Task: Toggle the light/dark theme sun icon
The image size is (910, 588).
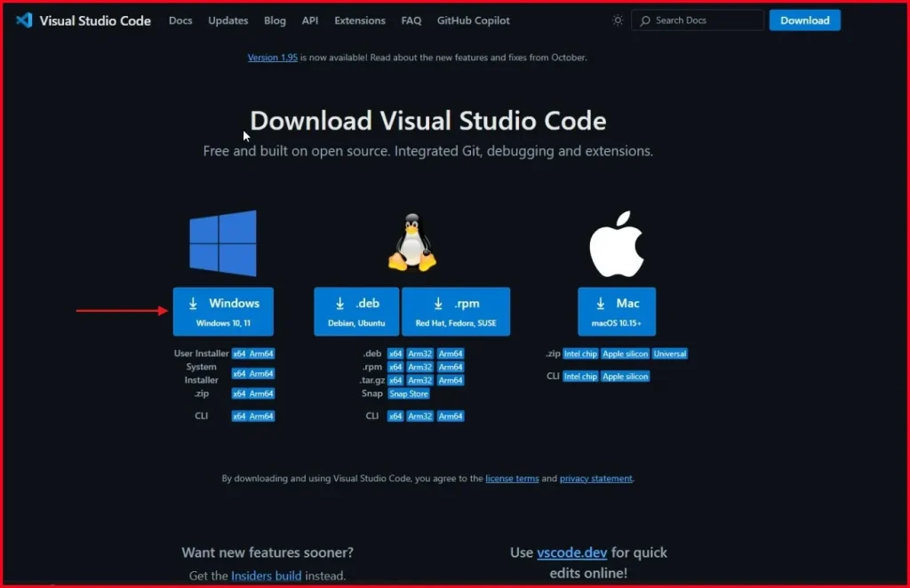Action: point(618,20)
